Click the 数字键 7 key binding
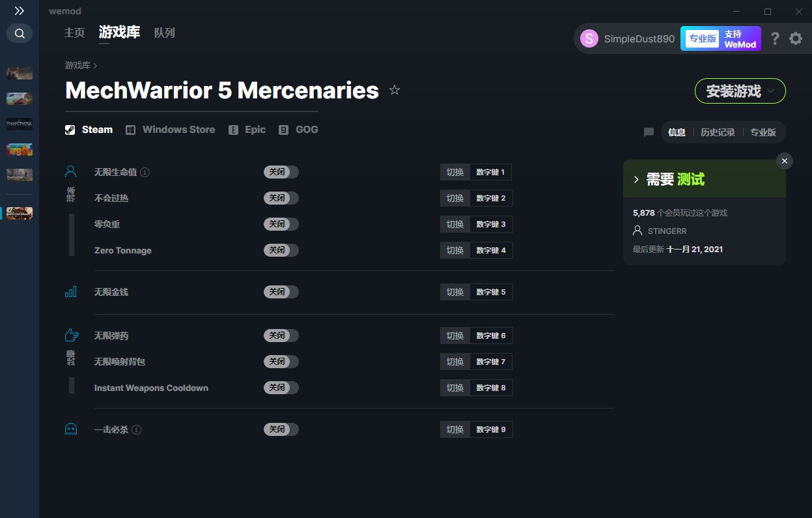812x518 pixels. [491, 362]
